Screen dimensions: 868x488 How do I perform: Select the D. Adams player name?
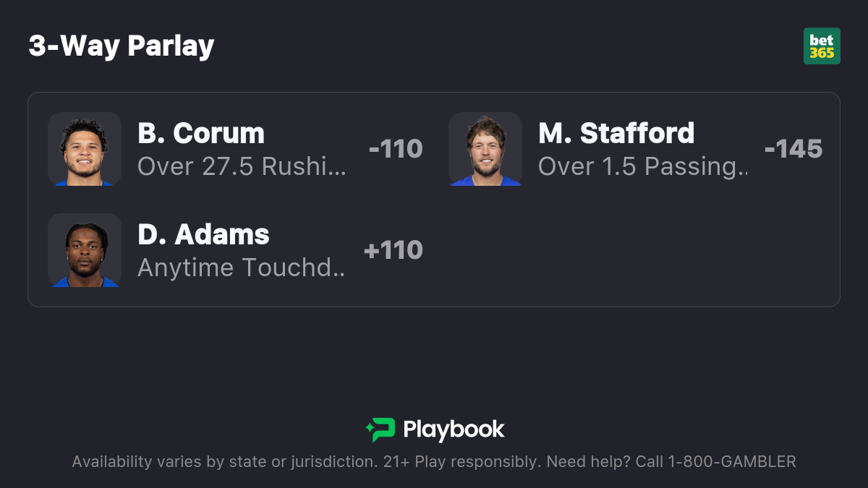203,235
